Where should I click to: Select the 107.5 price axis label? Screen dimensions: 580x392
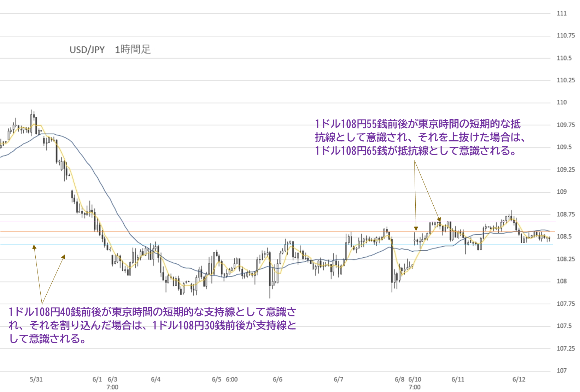pos(564,326)
